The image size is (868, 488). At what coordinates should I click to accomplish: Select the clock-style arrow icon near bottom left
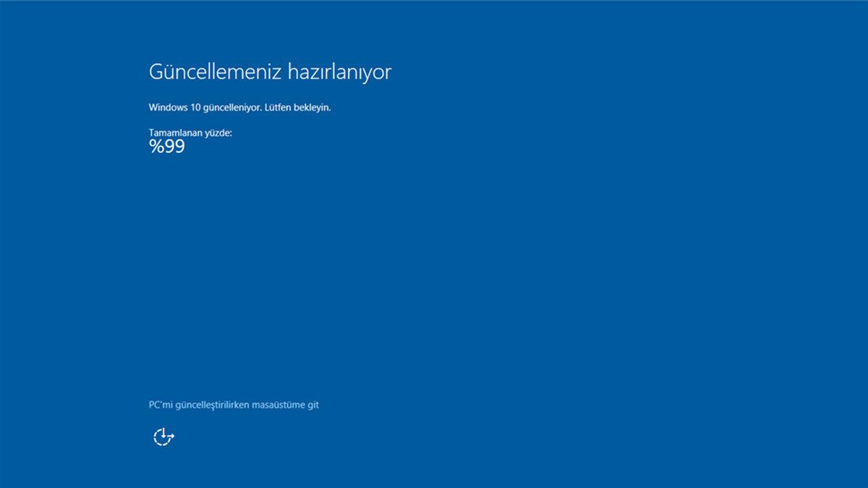(163, 436)
